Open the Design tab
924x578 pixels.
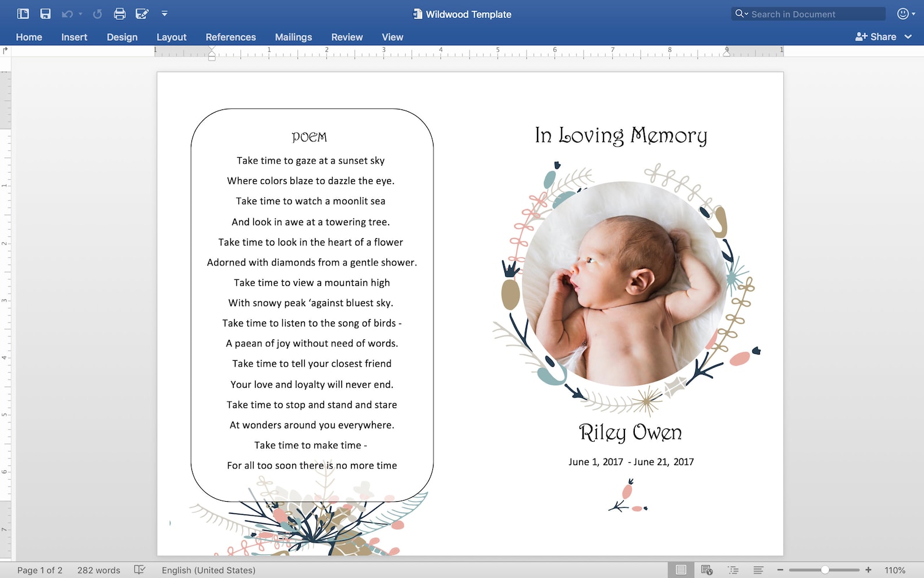(122, 37)
